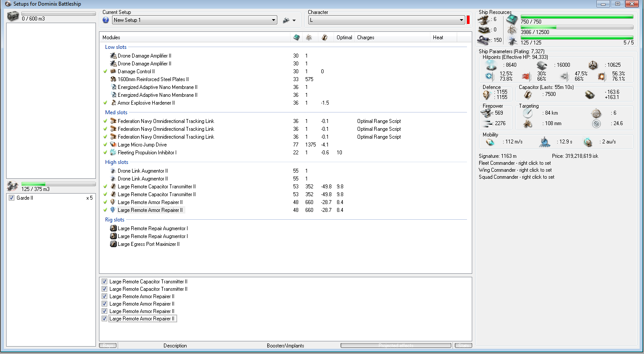Collapse the Med slots group header
The image size is (644, 354).
[x=116, y=112]
